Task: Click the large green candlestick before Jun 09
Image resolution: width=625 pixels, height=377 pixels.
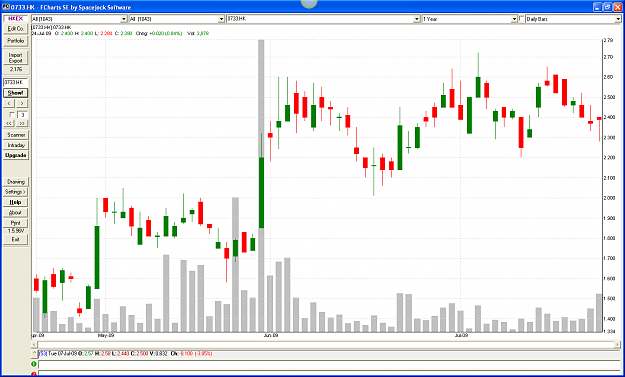Action: tap(261, 193)
